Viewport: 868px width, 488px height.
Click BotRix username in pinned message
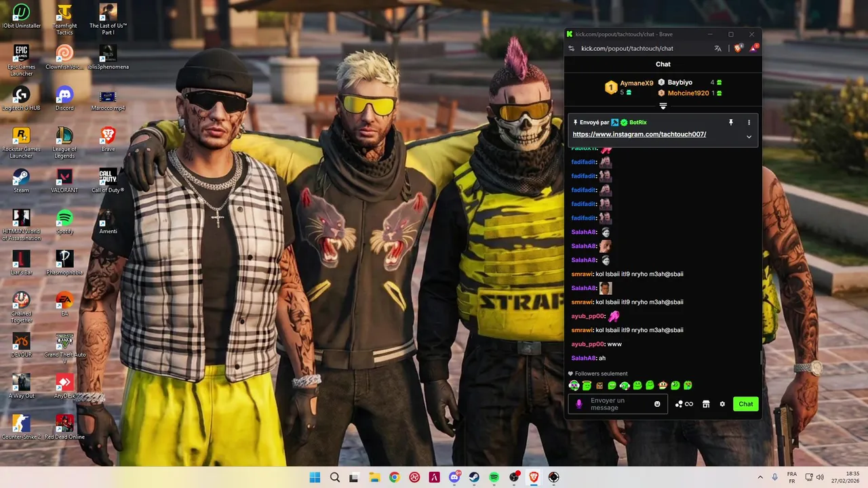tap(637, 123)
